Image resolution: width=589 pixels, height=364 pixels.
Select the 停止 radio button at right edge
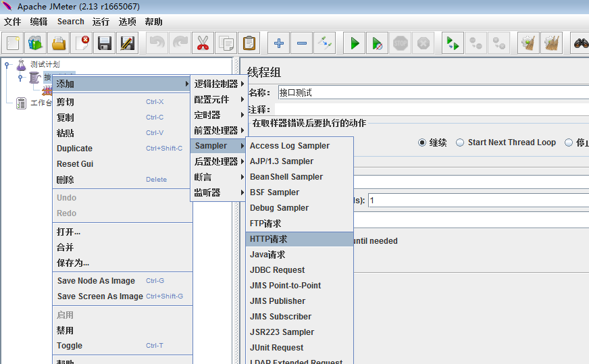[x=569, y=142]
